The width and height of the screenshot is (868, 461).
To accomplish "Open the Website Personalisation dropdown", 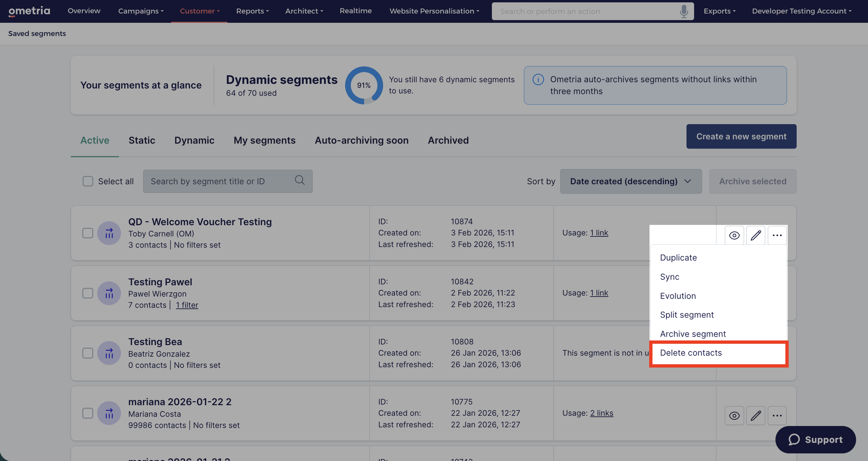I will [x=434, y=11].
